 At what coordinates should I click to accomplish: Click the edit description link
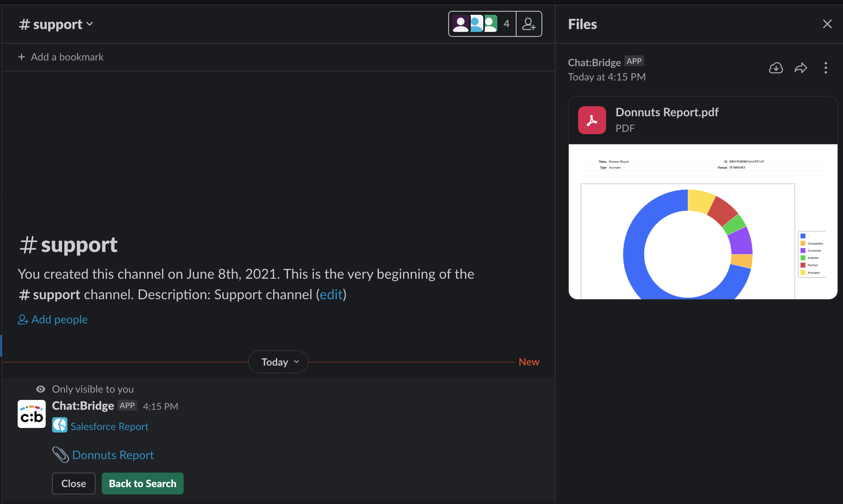(x=331, y=295)
